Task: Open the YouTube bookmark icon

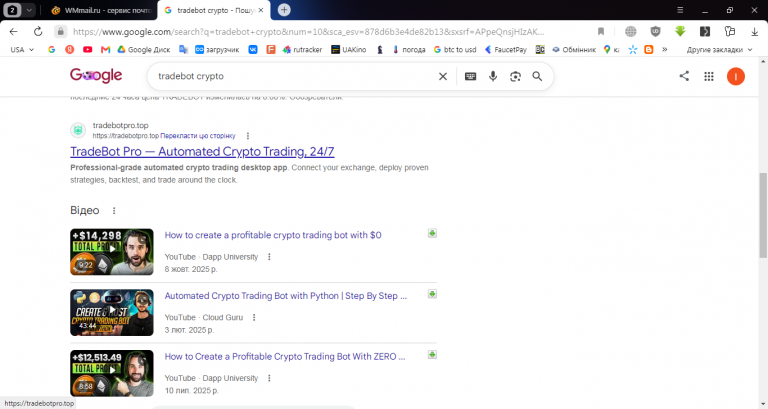Action: (87, 49)
